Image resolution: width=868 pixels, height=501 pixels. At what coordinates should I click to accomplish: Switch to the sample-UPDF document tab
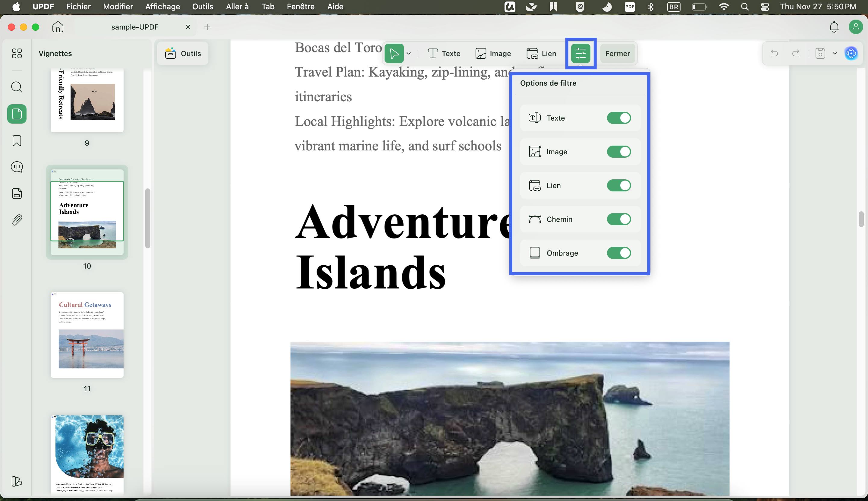(x=135, y=27)
